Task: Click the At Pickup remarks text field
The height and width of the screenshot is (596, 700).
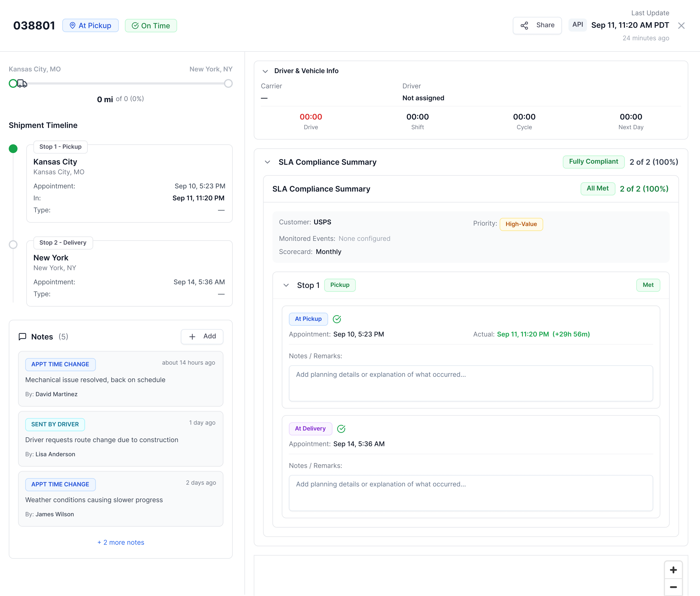Action: [x=471, y=383]
